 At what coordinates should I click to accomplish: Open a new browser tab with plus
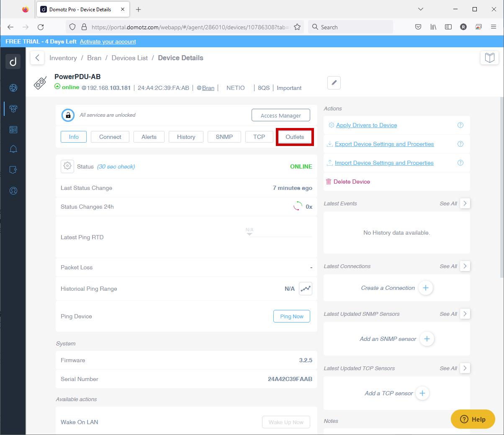[138, 9]
